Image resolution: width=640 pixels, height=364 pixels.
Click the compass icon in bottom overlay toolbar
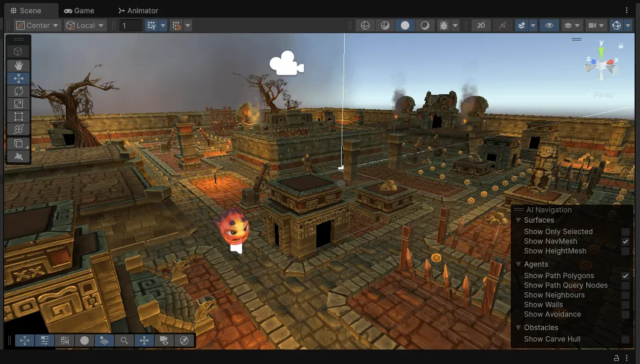(185, 340)
